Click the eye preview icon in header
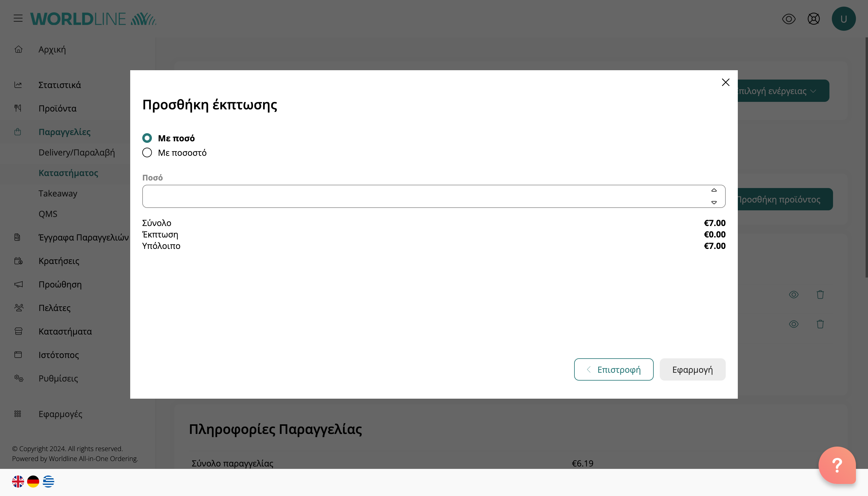The image size is (868, 496). [x=789, y=19]
